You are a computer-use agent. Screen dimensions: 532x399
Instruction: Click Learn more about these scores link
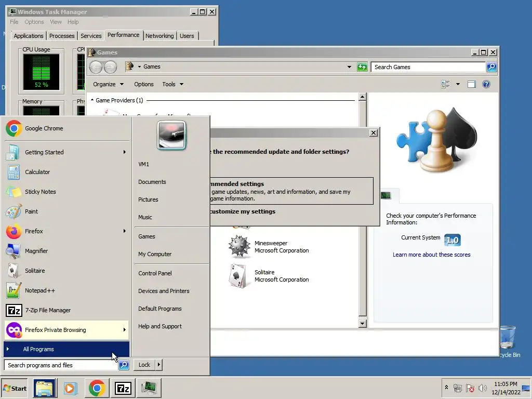coord(432,255)
